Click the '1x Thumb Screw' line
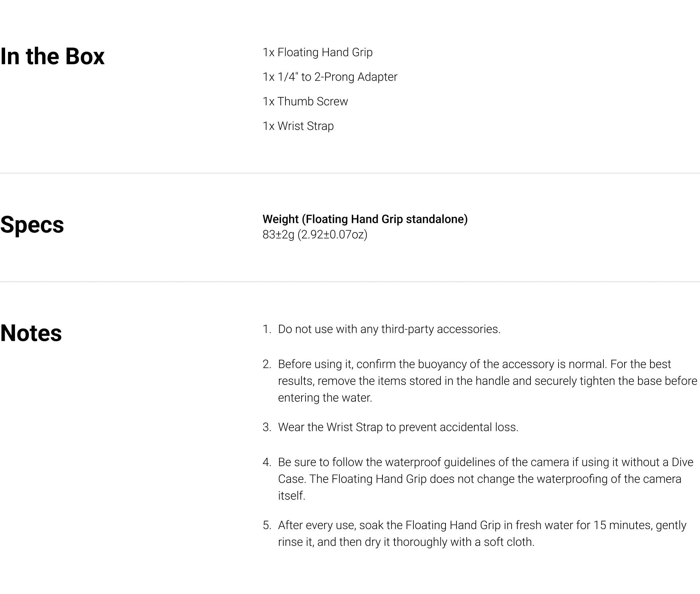The width and height of the screenshot is (700, 594). click(306, 101)
